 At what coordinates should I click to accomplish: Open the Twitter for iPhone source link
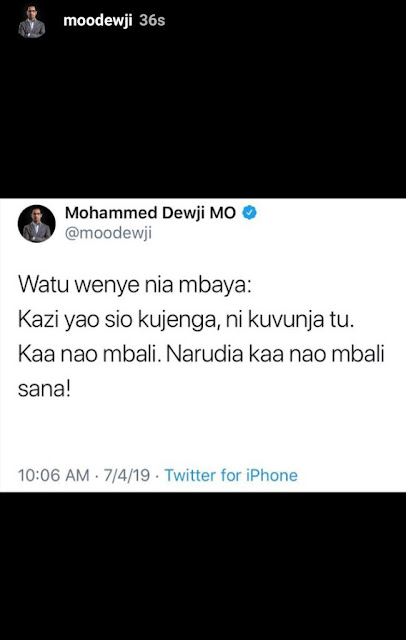[231, 475]
